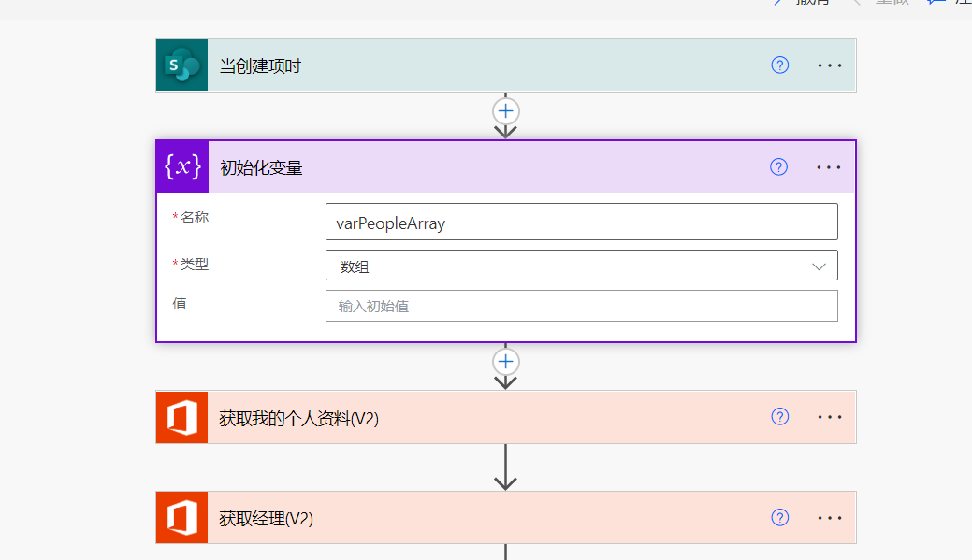Open the 获取经理(V2) more options menu

(x=830, y=518)
